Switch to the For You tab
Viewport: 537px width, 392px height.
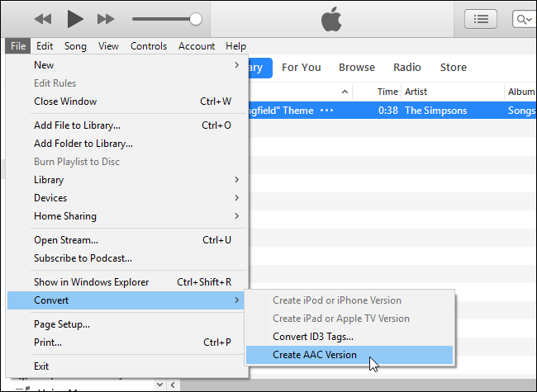tap(302, 68)
